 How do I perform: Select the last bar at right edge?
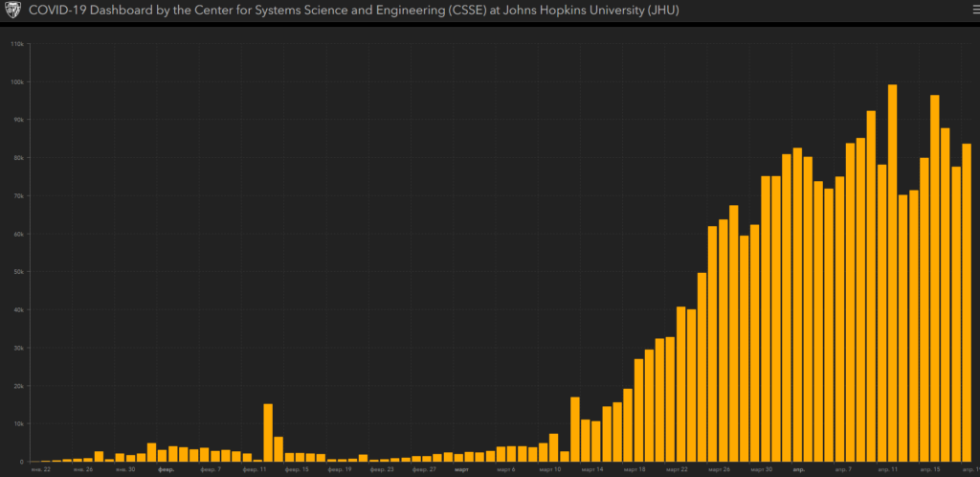pyautogui.click(x=967, y=303)
